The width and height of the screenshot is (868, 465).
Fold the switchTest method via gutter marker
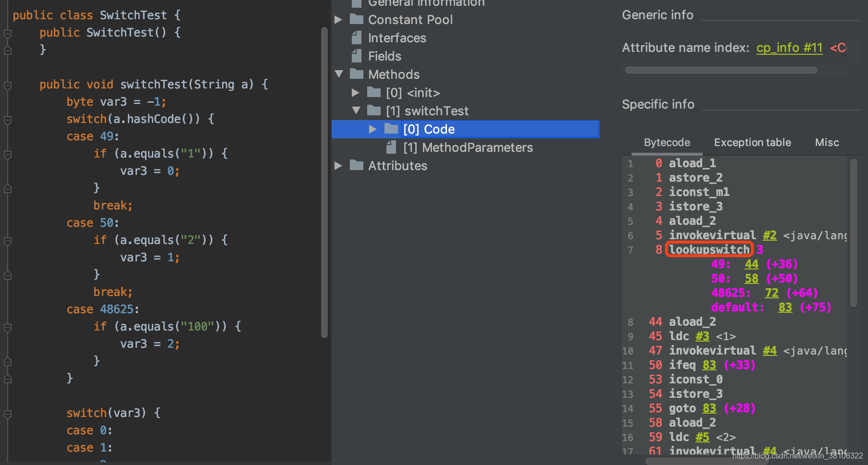pos(7,86)
